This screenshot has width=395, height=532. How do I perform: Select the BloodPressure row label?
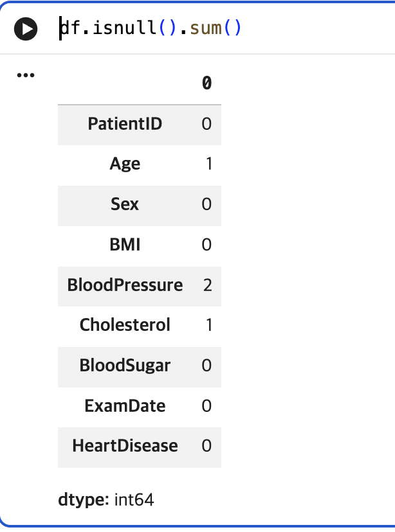point(125,285)
